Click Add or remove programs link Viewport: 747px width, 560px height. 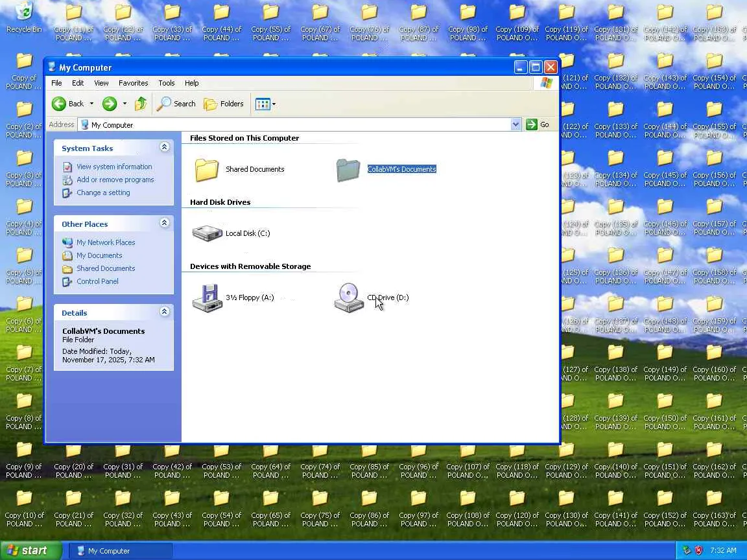click(115, 180)
